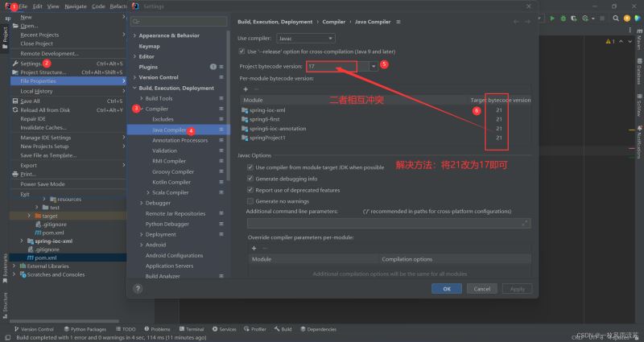
Task: Click the forward navigation arrow in Settings
Action: (x=528, y=22)
